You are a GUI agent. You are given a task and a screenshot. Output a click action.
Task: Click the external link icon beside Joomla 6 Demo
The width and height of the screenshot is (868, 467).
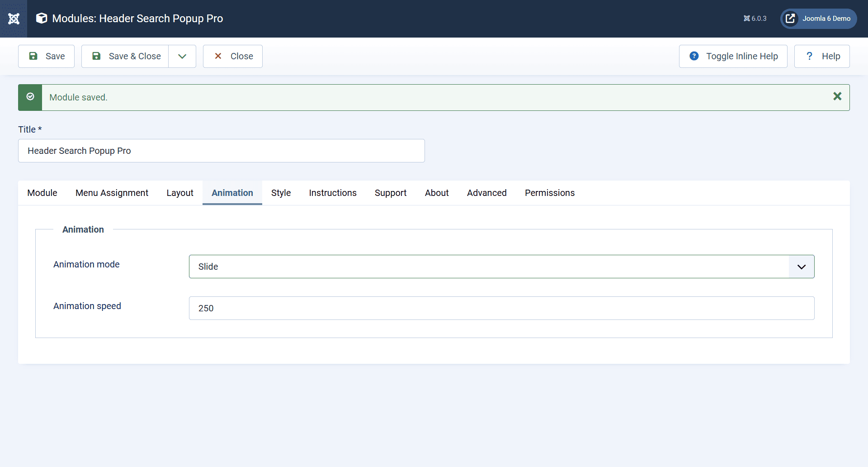(790, 19)
